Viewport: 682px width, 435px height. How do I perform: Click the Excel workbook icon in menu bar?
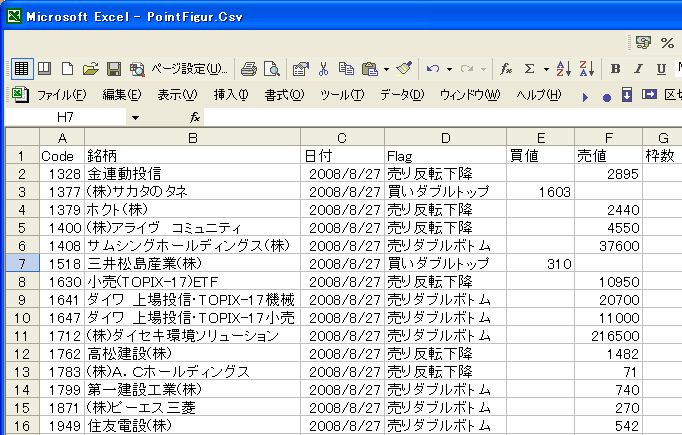pos(20,94)
